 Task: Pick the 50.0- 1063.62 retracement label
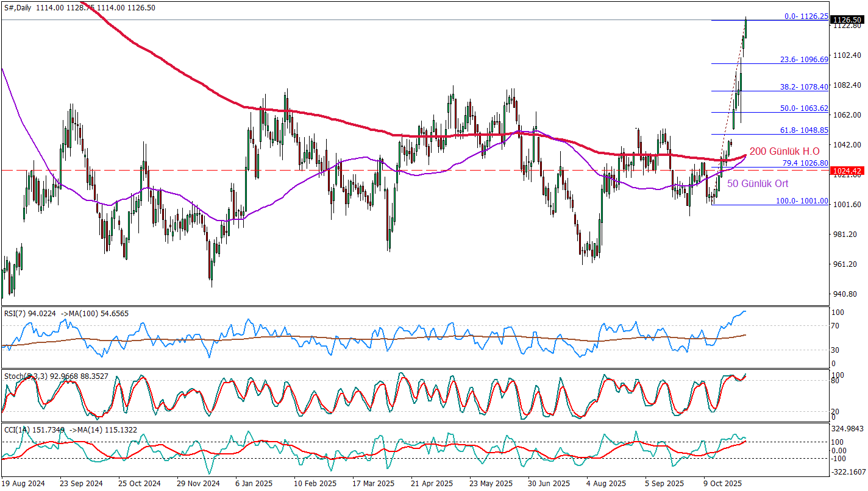[x=805, y=108]
